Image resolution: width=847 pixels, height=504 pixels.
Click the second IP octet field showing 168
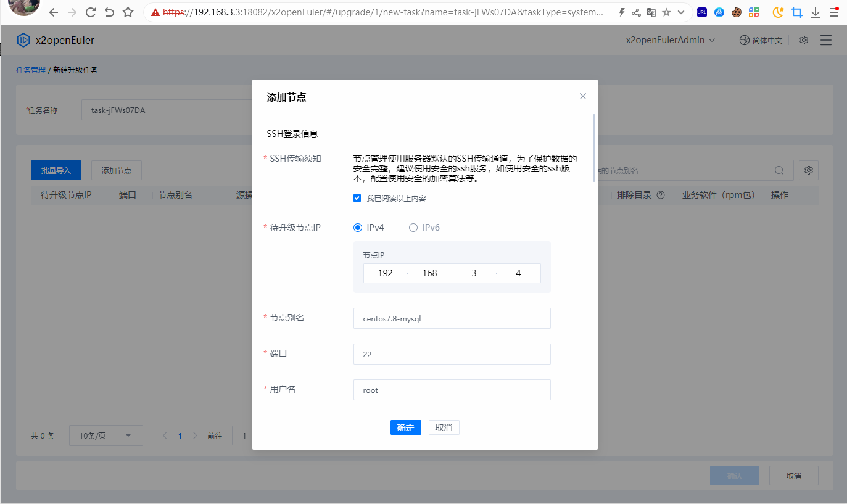(430, 273)
